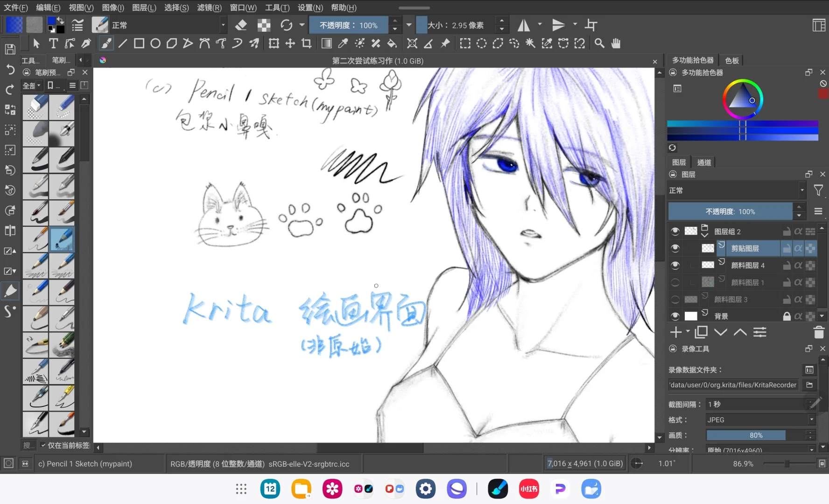
Task: Open the 全部 brush tag dropdown
Action: point(32,85)
